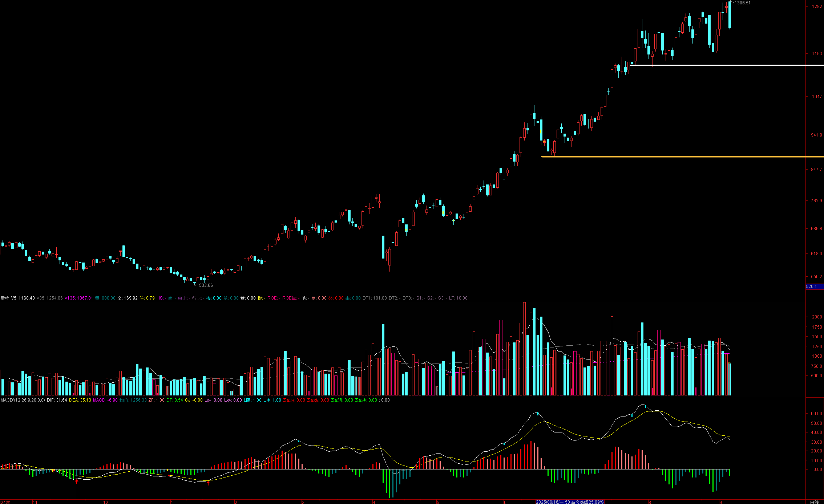The width and height of the screenshot is (824, 504).
Task: Click the 1292 price axis label
Action: [817, 7]
